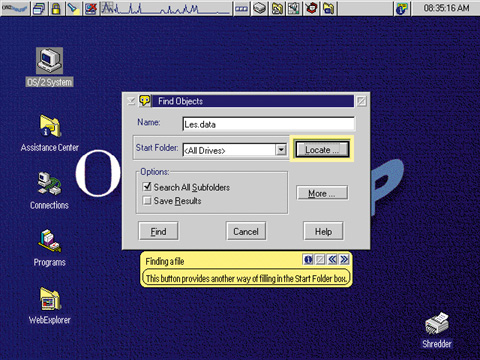Image resolution: width=480 pixels, height=360 pixels.
Task: Expand the Start Folder dropdown arrow
Action: tap(281, 150)
